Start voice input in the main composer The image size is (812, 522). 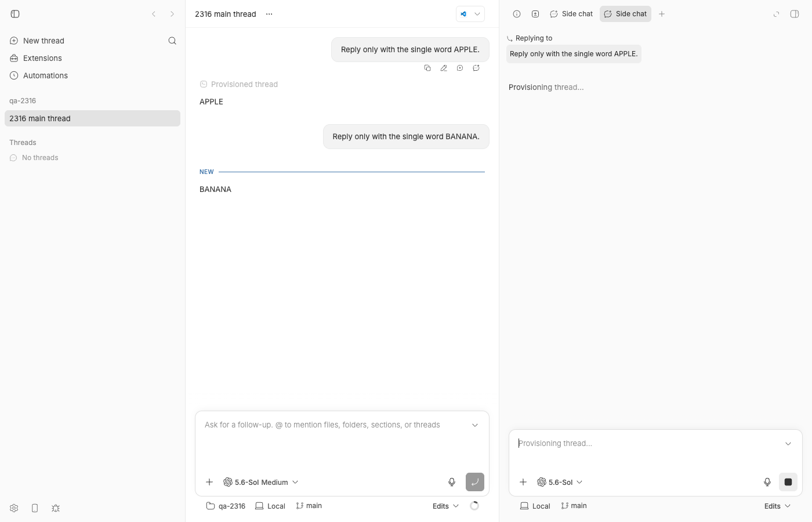[452, 482]
